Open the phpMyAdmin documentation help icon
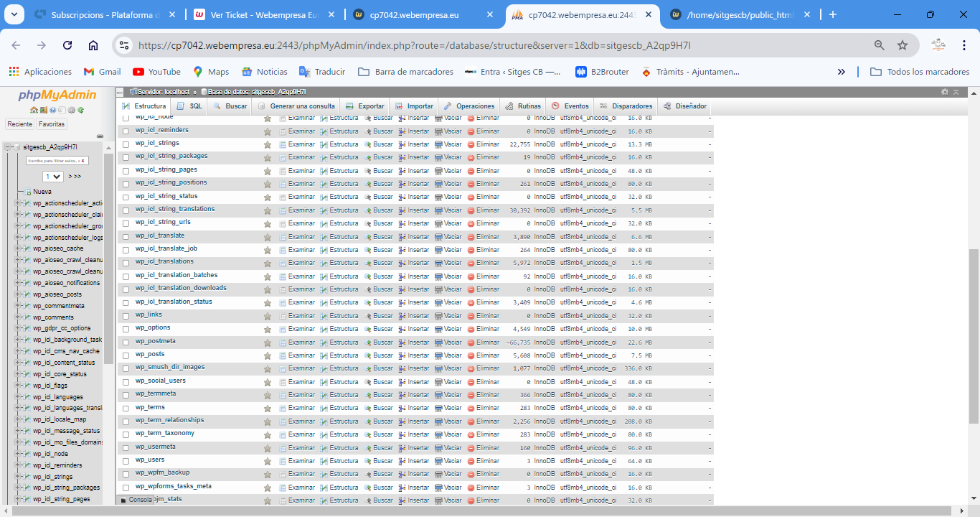This screenshot has width=980, height=517. [52, 110]
